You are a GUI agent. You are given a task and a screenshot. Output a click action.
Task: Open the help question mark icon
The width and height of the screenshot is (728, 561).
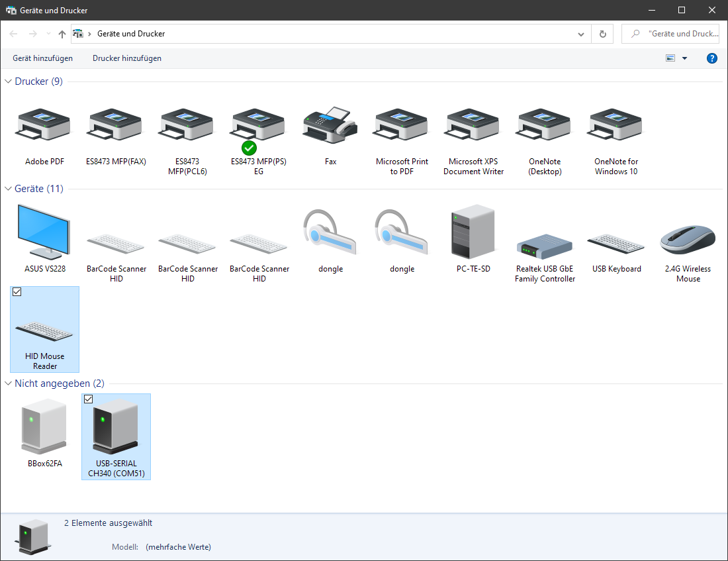712,58
